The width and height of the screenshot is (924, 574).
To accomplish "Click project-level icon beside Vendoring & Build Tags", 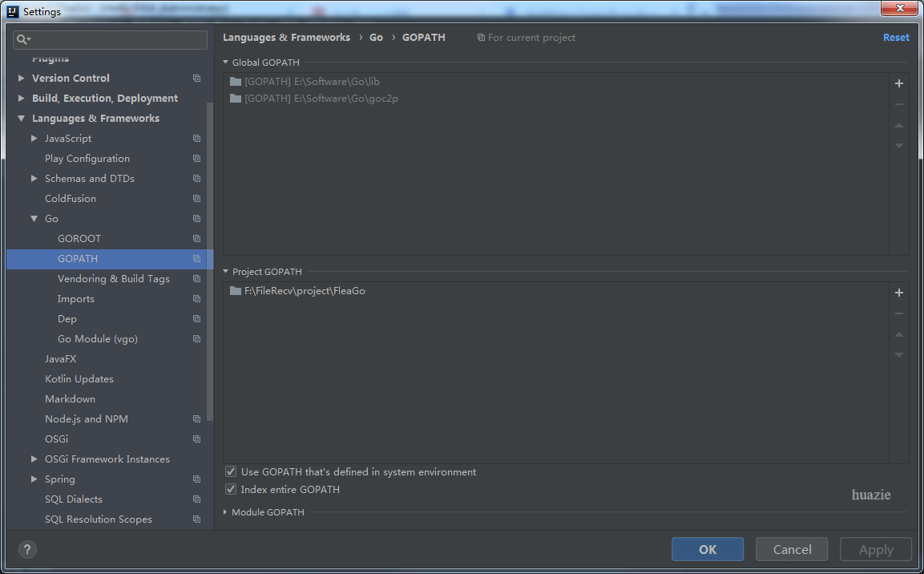I will point(197,279).
